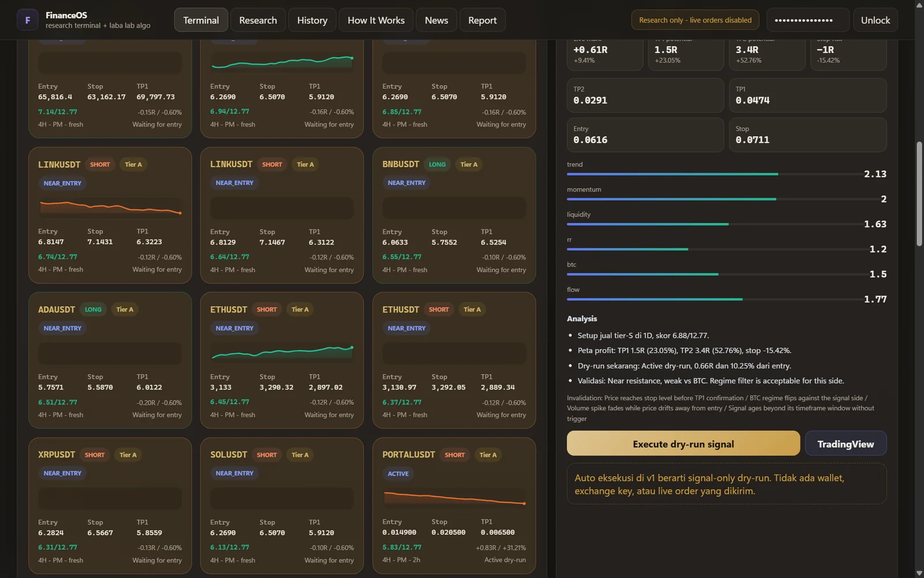924x578 pixels.
Task: Switch to the Terminal tab
Action: point(201,20)
